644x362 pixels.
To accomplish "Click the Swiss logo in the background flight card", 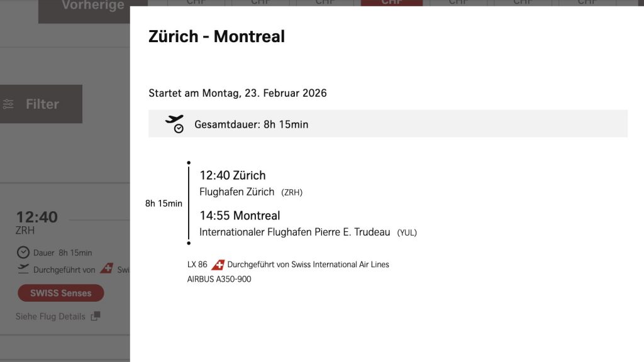I will coord(106,269).
